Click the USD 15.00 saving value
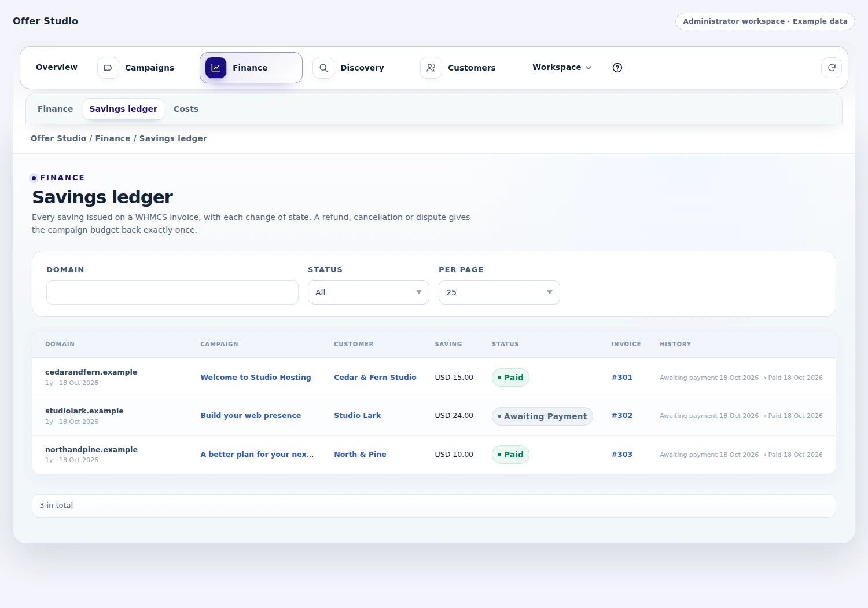 click(x=454, y=378)
